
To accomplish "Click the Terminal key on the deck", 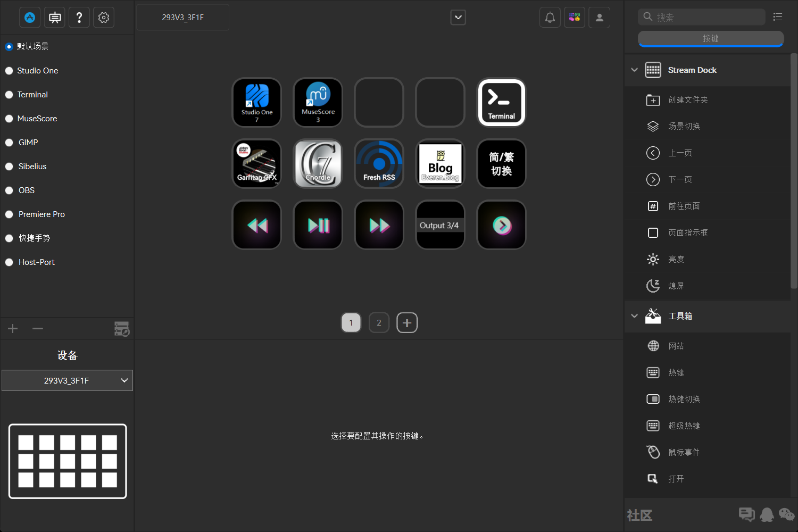I will click(x=501, y=103).
